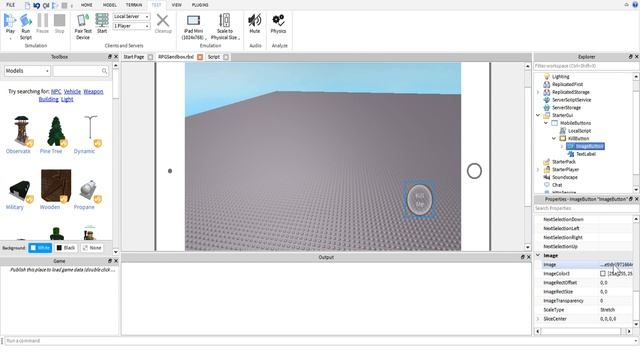The image size is (640, 360).
Task: Open the FILE menu
Action: 11,5
